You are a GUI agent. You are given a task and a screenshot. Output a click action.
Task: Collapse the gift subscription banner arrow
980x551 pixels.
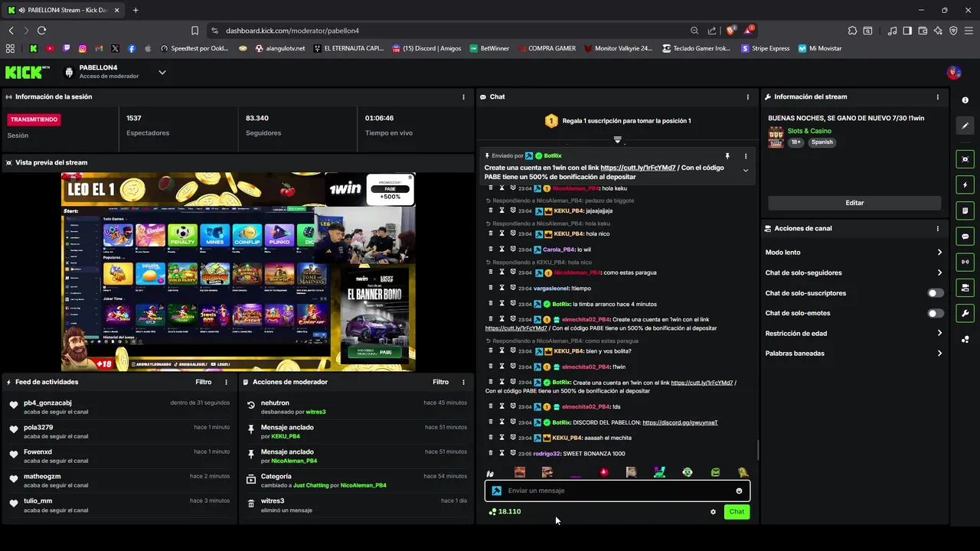[617, 140]
